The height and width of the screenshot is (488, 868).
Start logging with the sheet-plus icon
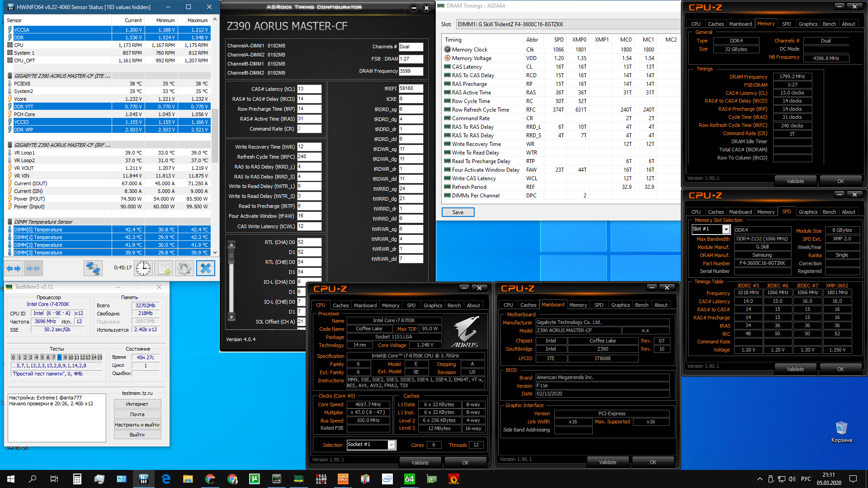click(164, 268)
